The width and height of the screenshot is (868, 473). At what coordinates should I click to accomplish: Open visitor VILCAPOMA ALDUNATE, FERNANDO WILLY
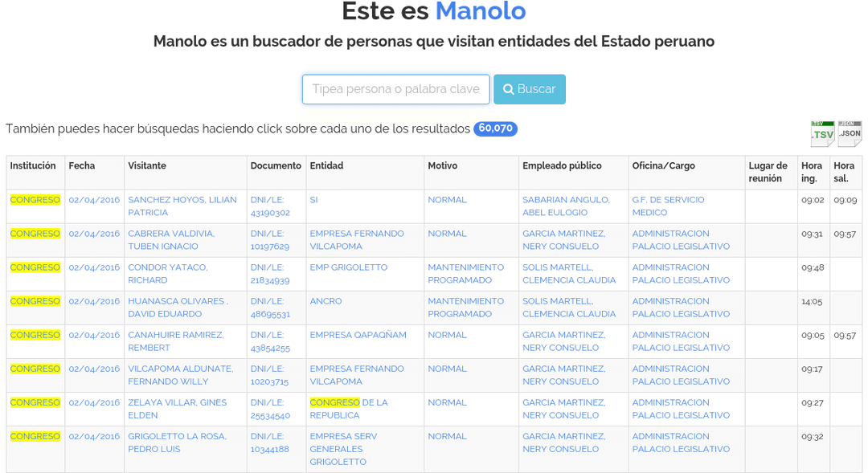pos(181,374)
